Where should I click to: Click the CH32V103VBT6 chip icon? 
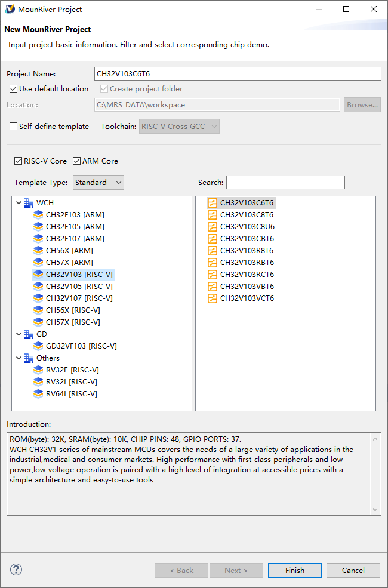click(213, 287)
